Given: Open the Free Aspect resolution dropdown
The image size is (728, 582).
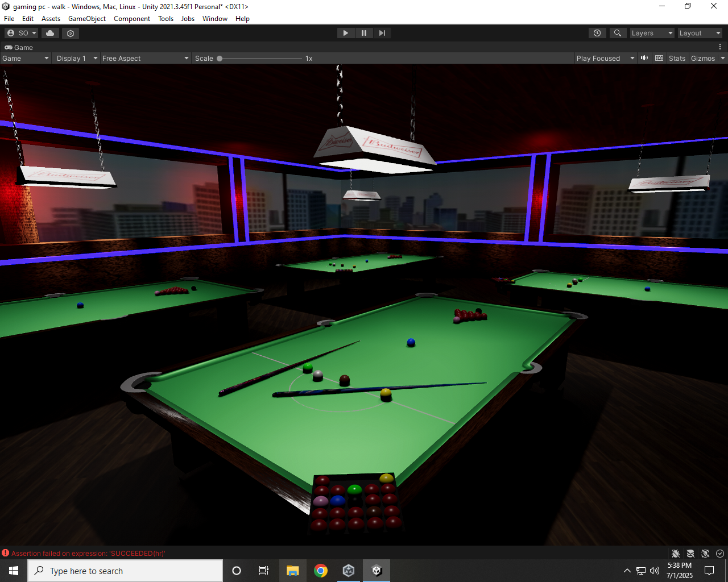Looking at the screenshot, I should pyautogui.click(x=146, y=58).
